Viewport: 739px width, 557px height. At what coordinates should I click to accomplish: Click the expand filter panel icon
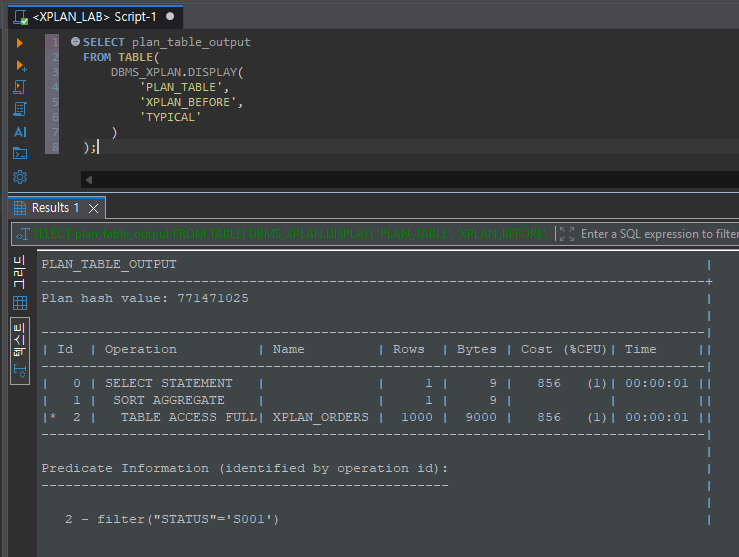coord(567,234)
